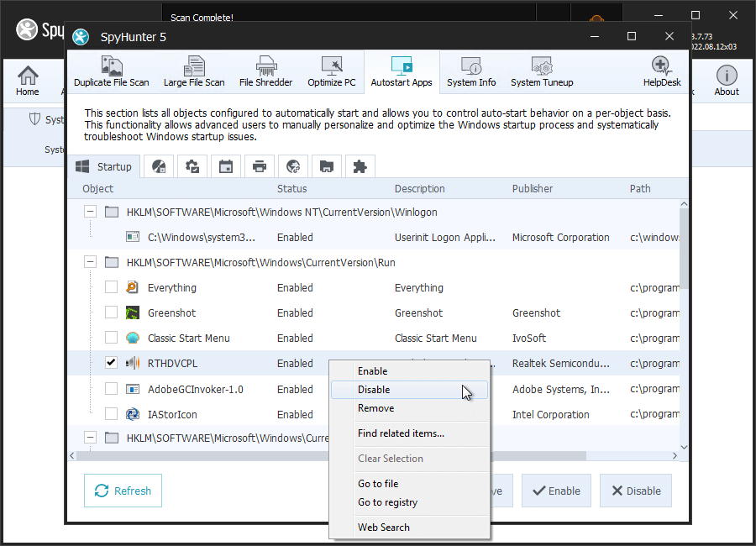Open the Optimize PC tool
This screenshot has height=546, width=756.
pyautogui.click(x=331, y=72)
